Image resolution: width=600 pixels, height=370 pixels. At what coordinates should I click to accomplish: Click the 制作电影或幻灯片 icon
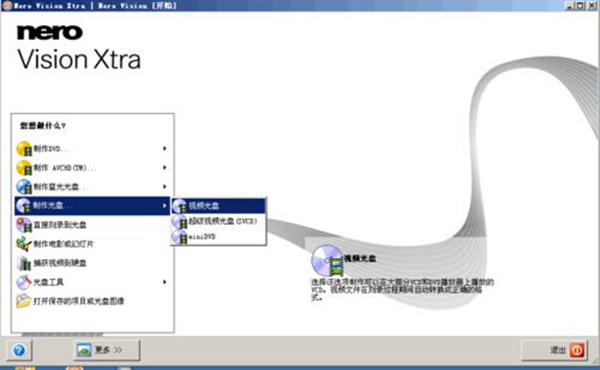(x=24, y=244)
